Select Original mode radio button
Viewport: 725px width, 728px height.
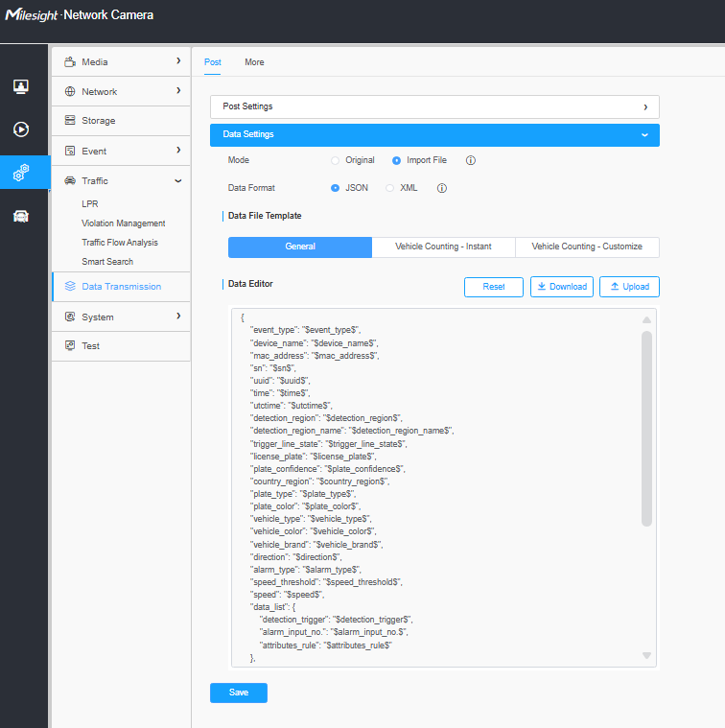pyautogui.click(x=335, y=160)
